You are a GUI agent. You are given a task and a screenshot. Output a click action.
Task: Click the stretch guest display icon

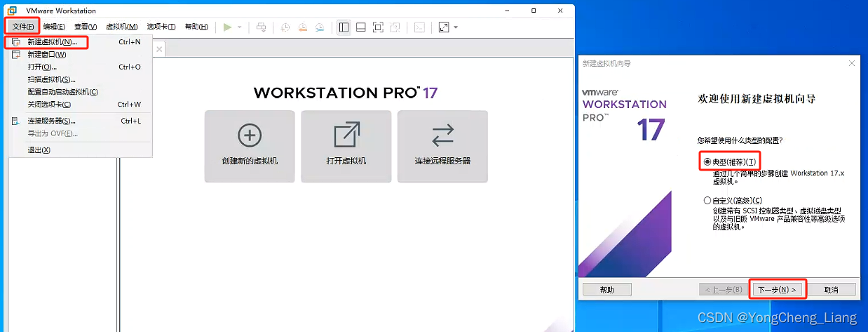pos(443,27)
